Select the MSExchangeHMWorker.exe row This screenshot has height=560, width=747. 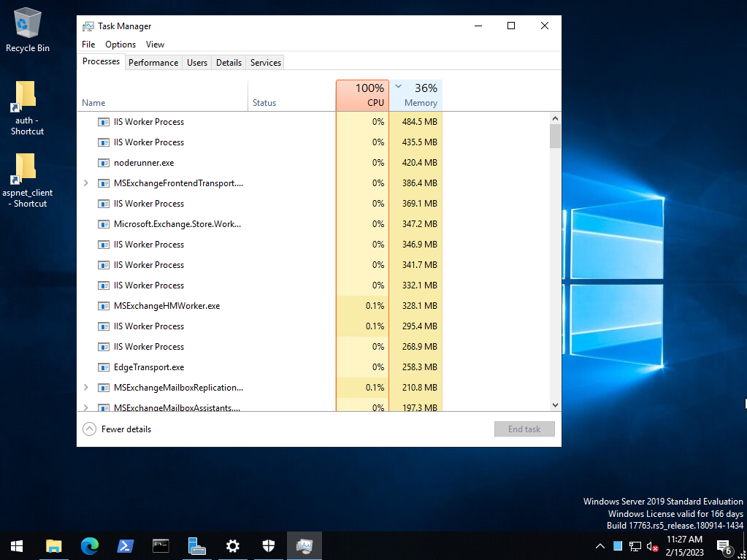tap(260, 306)
